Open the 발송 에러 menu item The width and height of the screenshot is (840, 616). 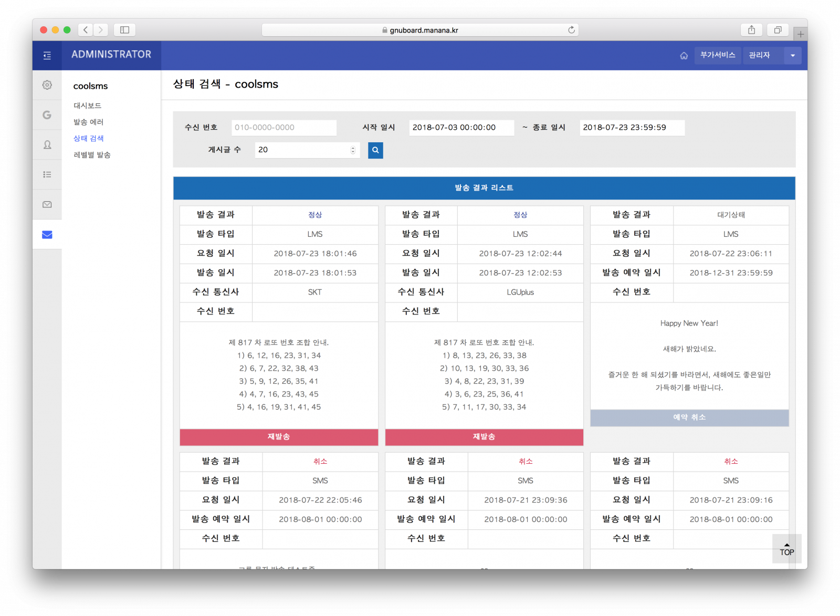coord(89,122)
